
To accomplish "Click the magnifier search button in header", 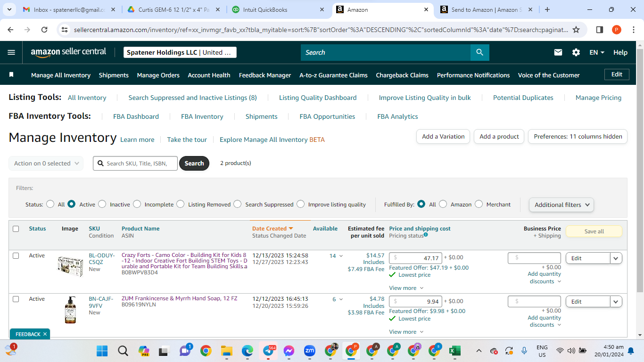I will pyautogui.click(x=479, y=52).
